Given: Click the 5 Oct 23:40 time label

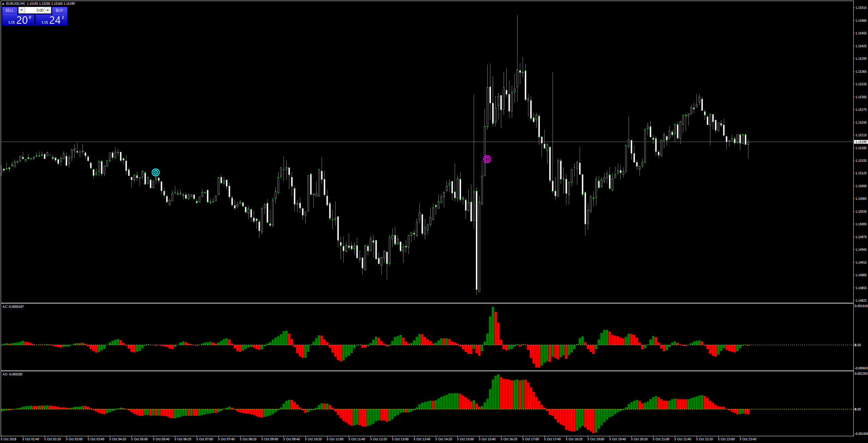Looking at the screenshot, I should click(x=749, y=439).
